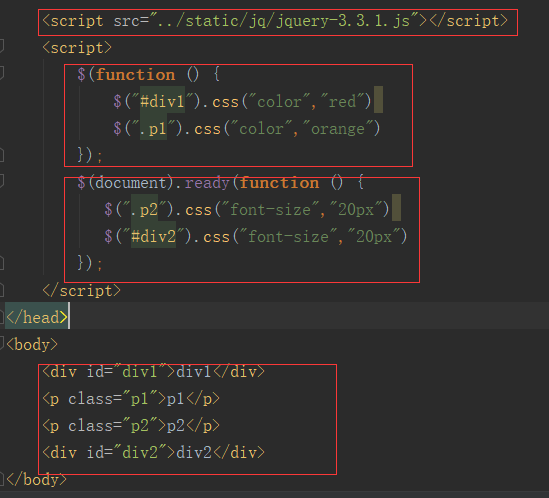Image resolution: width=549 pixels, height=498 pixels.
Task: Collapse the fold marker beside $(document).ready line
Action: click(x=1, y=181)
